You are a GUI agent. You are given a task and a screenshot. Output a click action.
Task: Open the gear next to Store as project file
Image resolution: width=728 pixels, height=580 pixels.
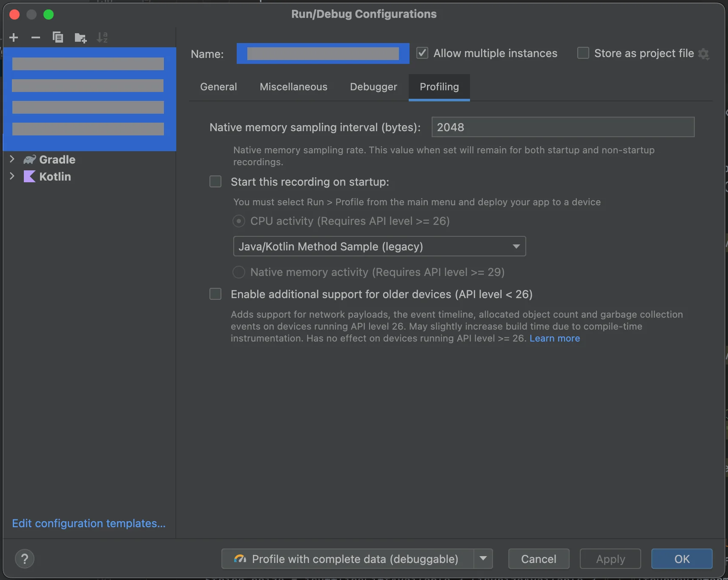click(704, 54)
